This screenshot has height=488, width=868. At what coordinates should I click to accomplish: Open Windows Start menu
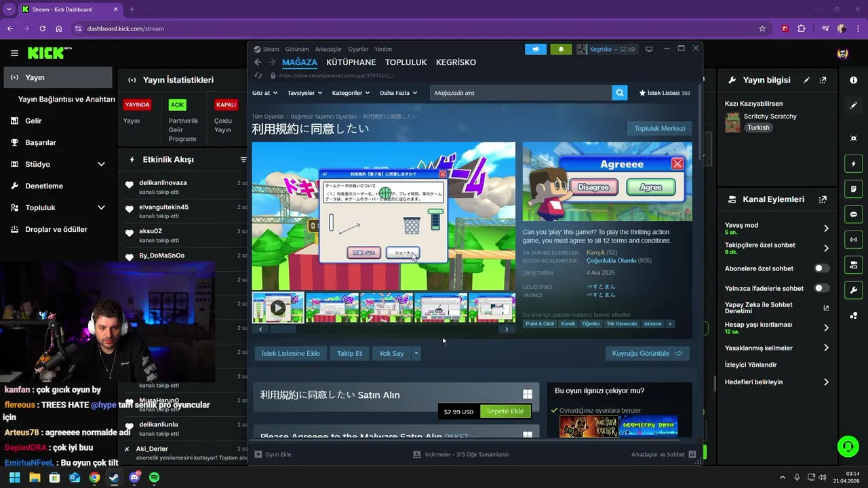pos(14,477)
